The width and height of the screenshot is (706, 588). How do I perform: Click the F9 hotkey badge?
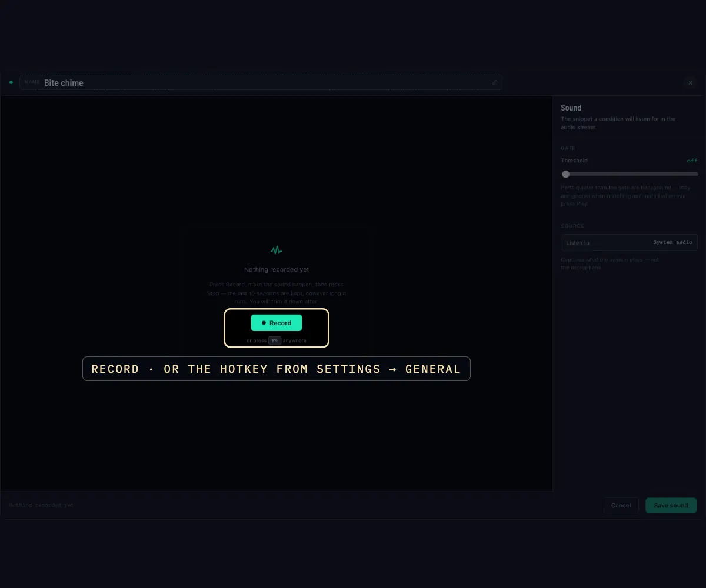point(275,340)
